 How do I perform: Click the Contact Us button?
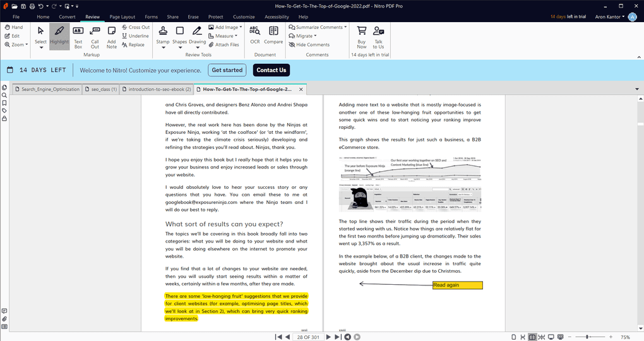[x=271, y=70]
